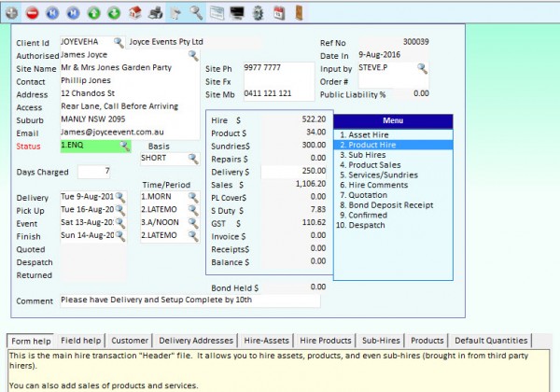Click the black monitor screen toolbar icon
Viewport: 560px width, 392px height.
click(x=237, y=13)
